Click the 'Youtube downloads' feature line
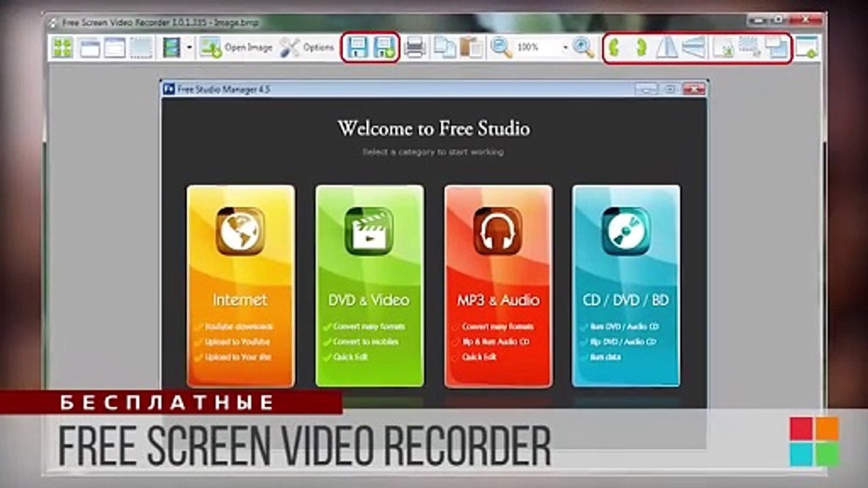The width and height of the screenshot is (868, 488). 239,327
